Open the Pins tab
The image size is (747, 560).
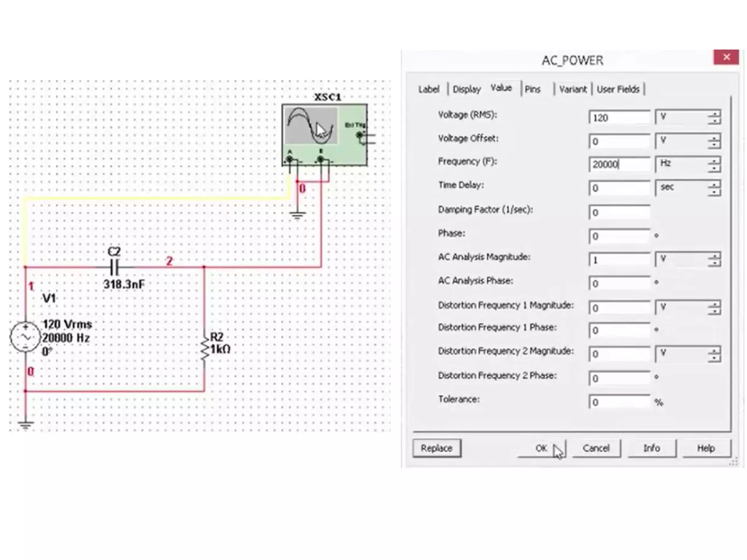click(532, 89)
